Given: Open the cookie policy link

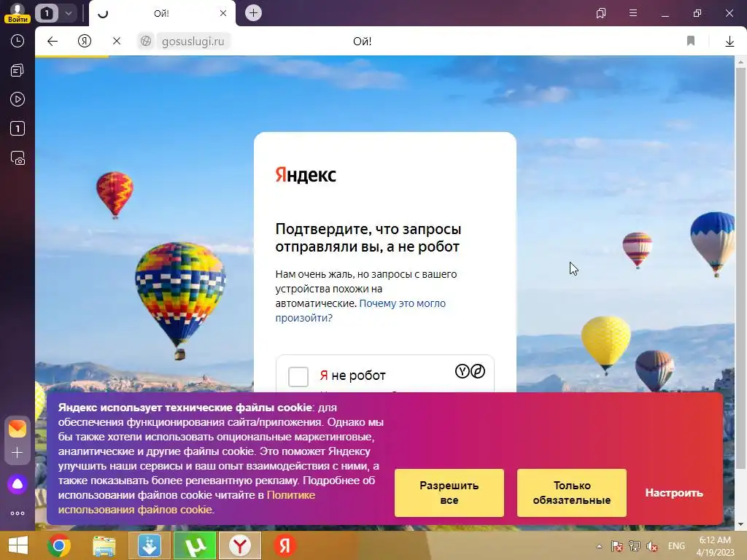Looking at the screenshot, I should point(186,502).
